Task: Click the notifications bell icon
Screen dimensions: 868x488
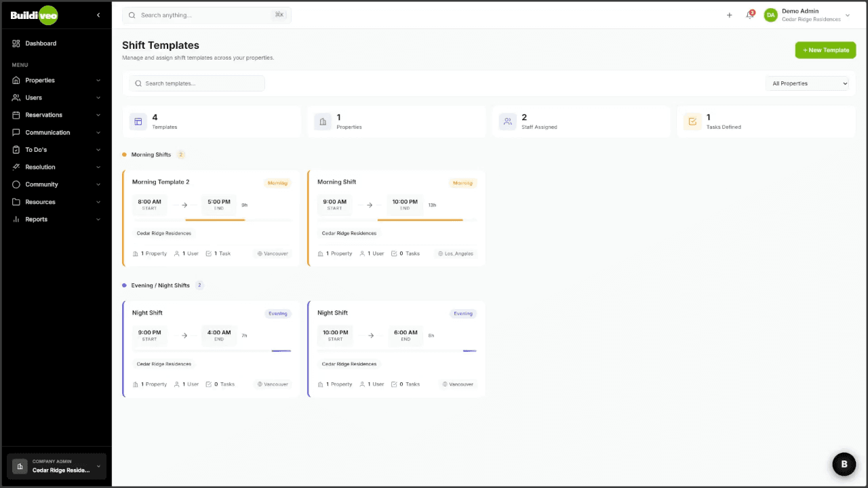Action: (x=749, y=15)
